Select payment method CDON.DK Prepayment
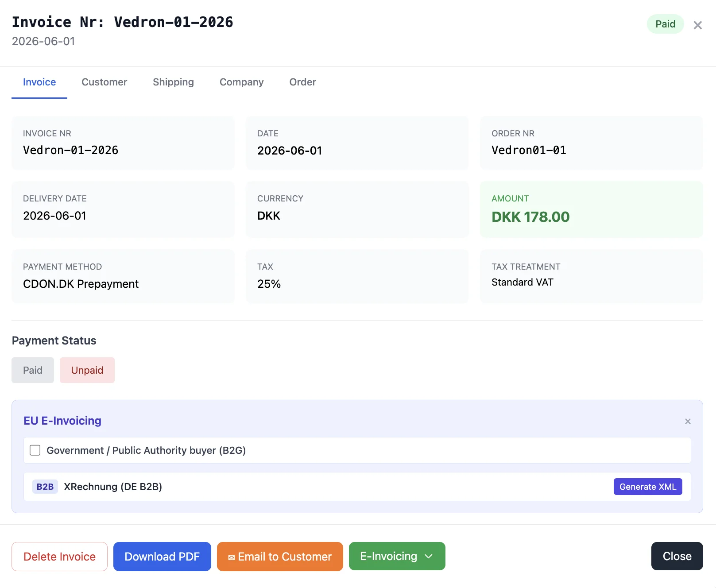 (x=81, y=284)
